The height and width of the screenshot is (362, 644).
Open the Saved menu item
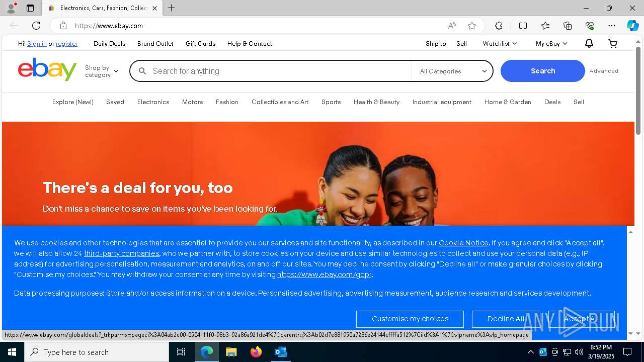point(115,102)
